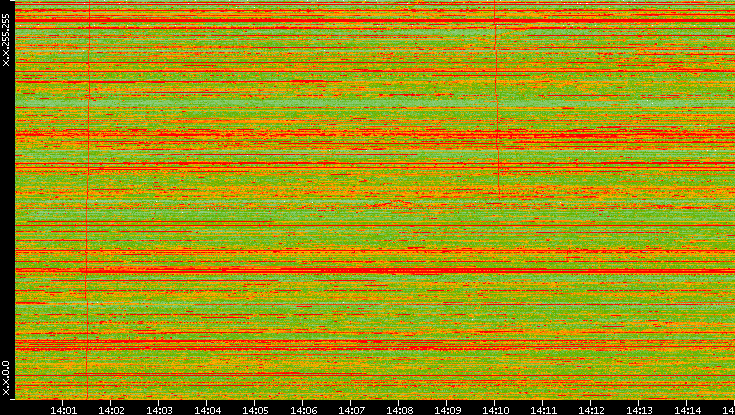The height and width of the screenshot is (415, 735).
Task: Select the 14:09 time label
Action: point(447,410)
